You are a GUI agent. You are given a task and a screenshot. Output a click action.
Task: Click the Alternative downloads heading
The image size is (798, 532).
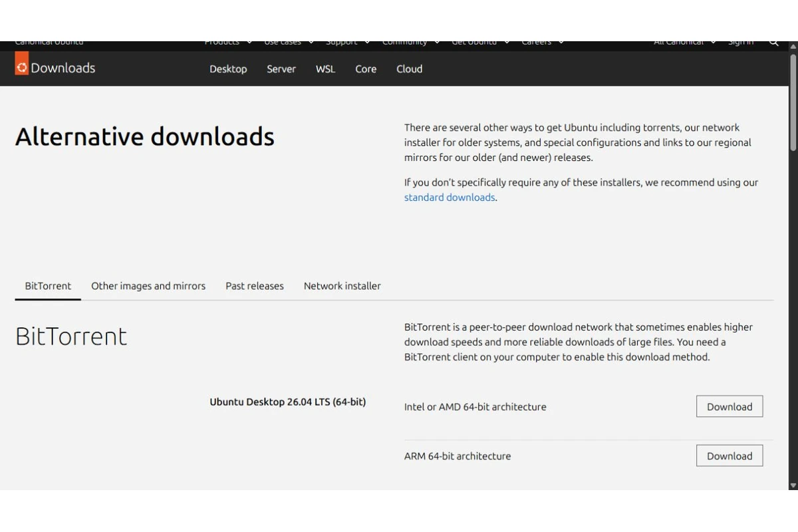[x=145, y=136]
